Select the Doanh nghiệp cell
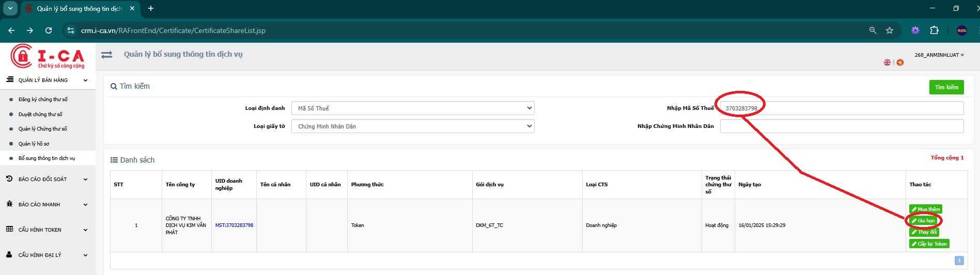 [642, 225]
